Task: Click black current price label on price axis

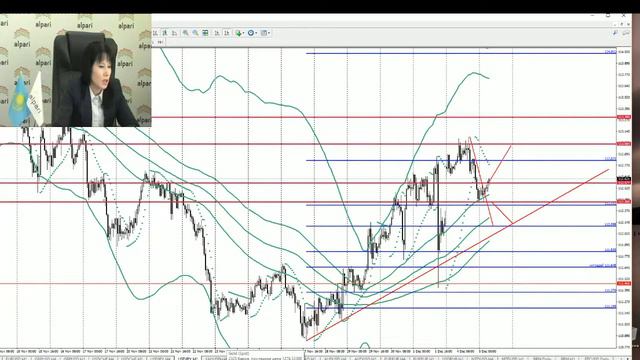Action: [624, 179]
